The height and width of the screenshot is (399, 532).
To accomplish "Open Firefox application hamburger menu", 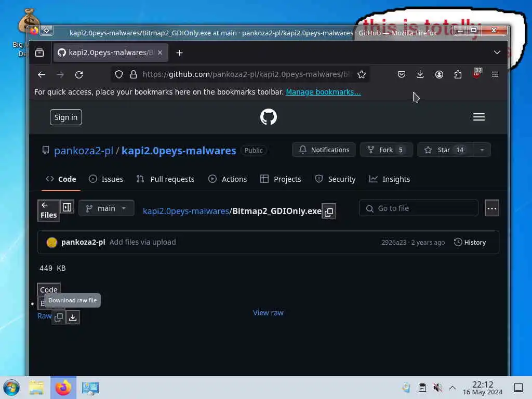I will (x=495, y=74).
